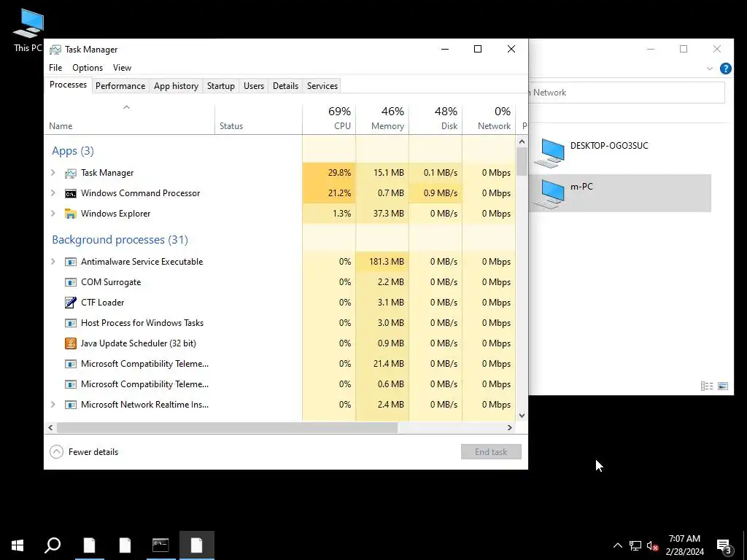Expand Microsoft Network Realtime Ins... row

[x=53, y=405]
